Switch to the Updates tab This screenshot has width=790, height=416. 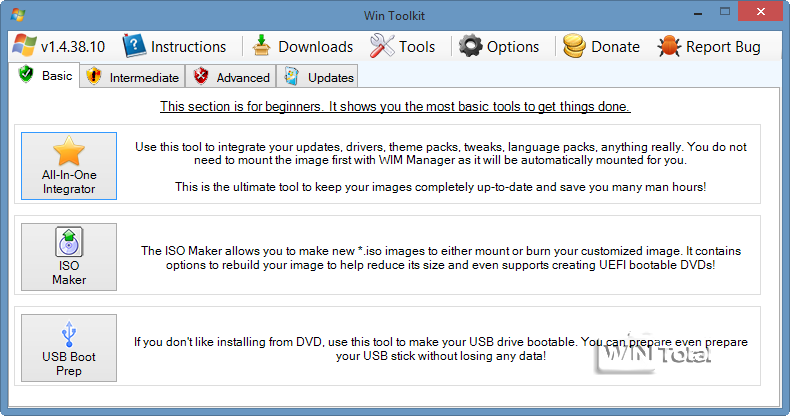point(317,77)
